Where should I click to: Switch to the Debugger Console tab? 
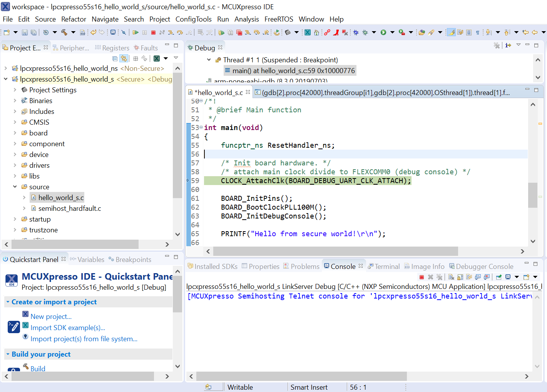coord(484,267)
